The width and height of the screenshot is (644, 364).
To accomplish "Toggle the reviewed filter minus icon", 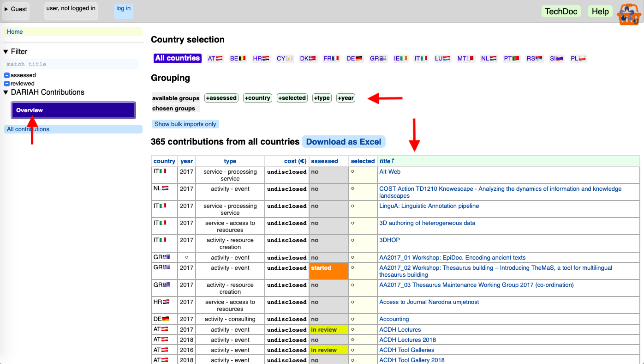I will pos(7,84).
